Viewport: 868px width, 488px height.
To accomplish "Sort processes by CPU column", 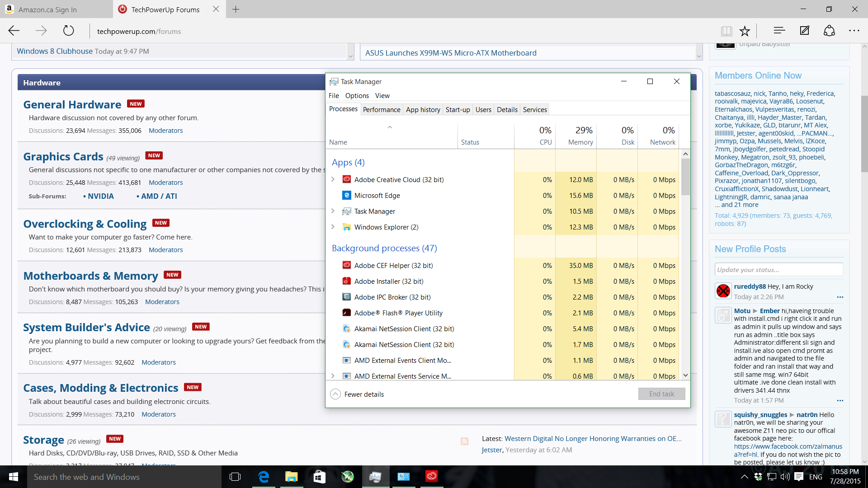I will coord(535,136).
